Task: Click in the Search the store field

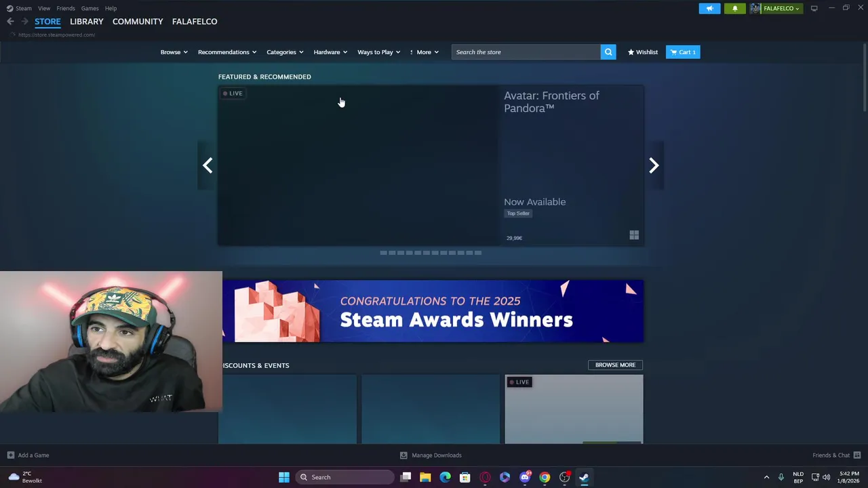Action: point(526,52)
